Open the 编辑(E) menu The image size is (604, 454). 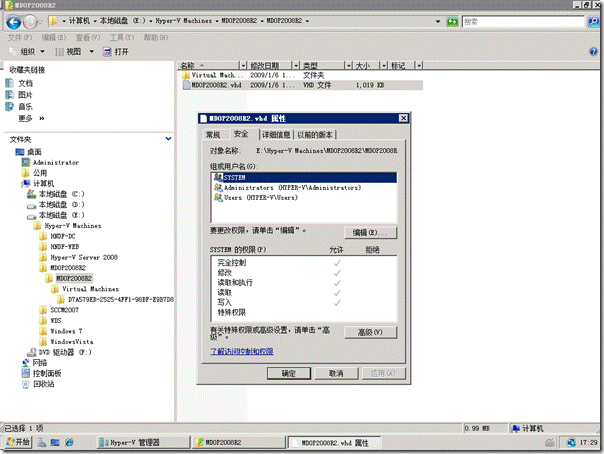[x=54, y=38]
